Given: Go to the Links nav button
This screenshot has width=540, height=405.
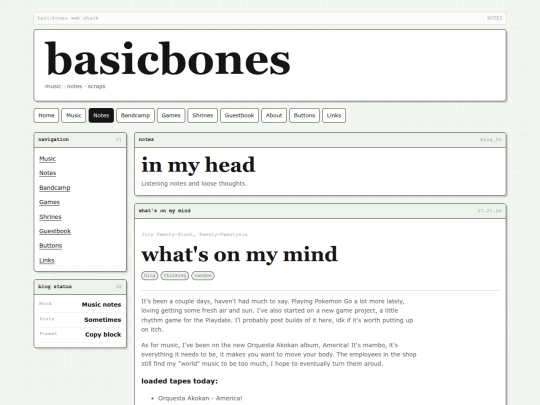Looking at the screenshot, I should tap(334, 115).
